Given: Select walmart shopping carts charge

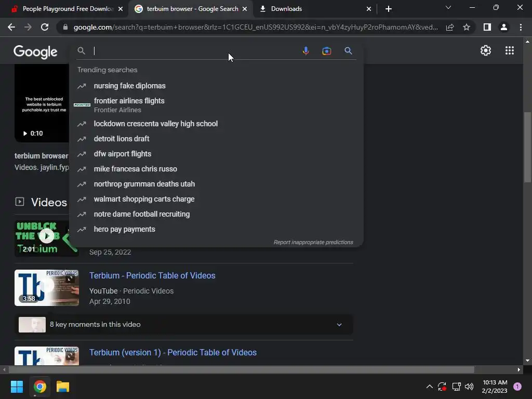Looking at the screenshot, I should tap(216, 199).
